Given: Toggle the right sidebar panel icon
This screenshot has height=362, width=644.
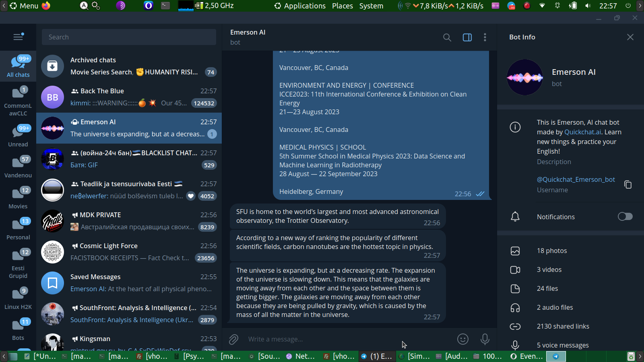Looking at the screenshot, I should (467, 37).
